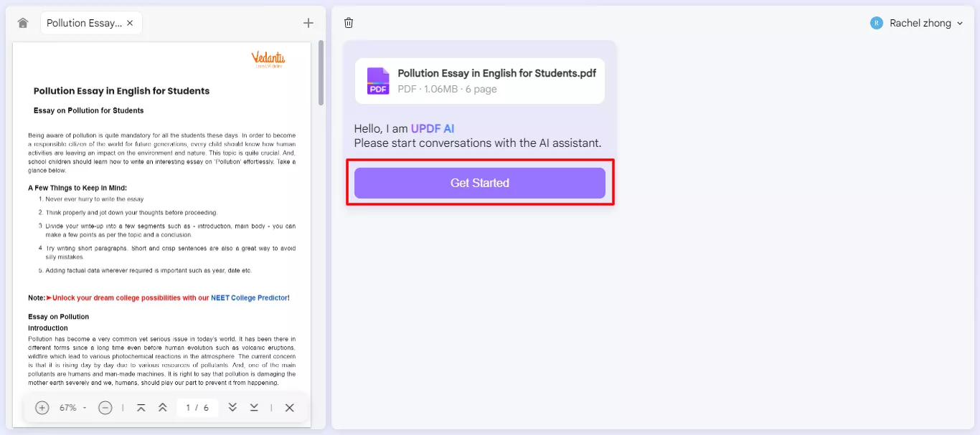This screenshot has width=980, height=435.
Task: Switch to the Pollution Essay tab
Action: 91,23
